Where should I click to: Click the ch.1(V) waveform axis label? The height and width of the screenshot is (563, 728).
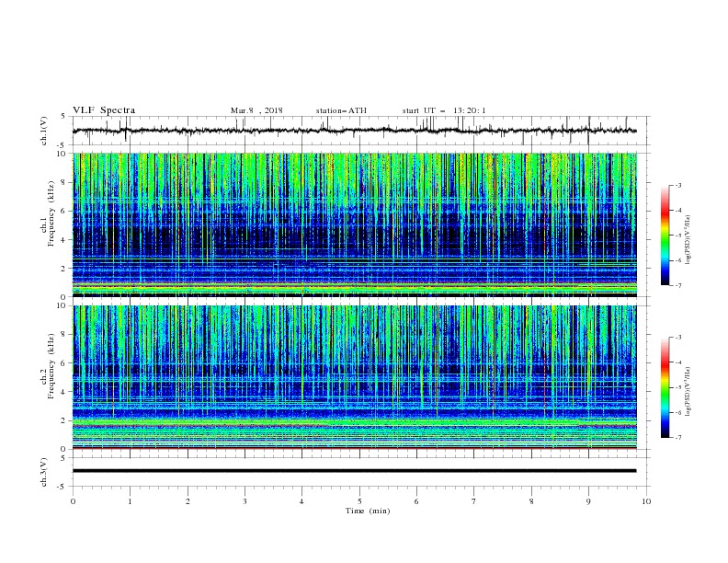coord(44,131)
